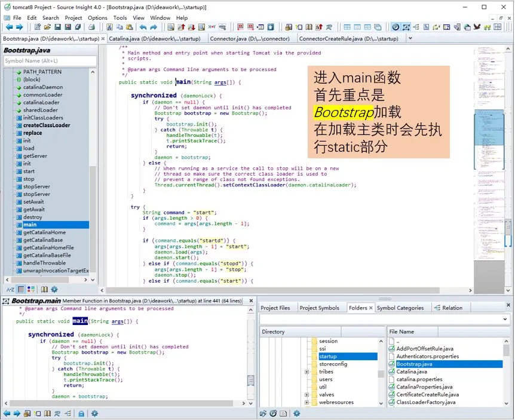The height and width of the screenshot is (420, 515).
Task: Toggle the symbol list view button beside A-Z
Action: click(x=21, y=289)
